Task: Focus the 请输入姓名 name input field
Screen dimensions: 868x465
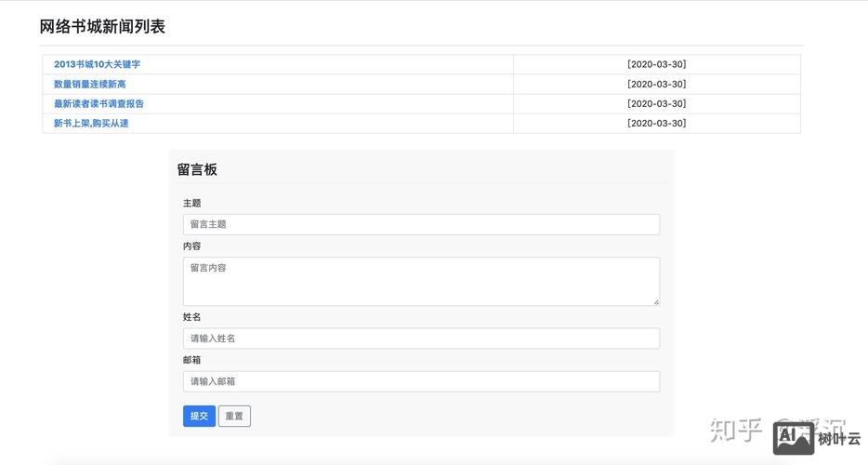Action: coord(421,339)
